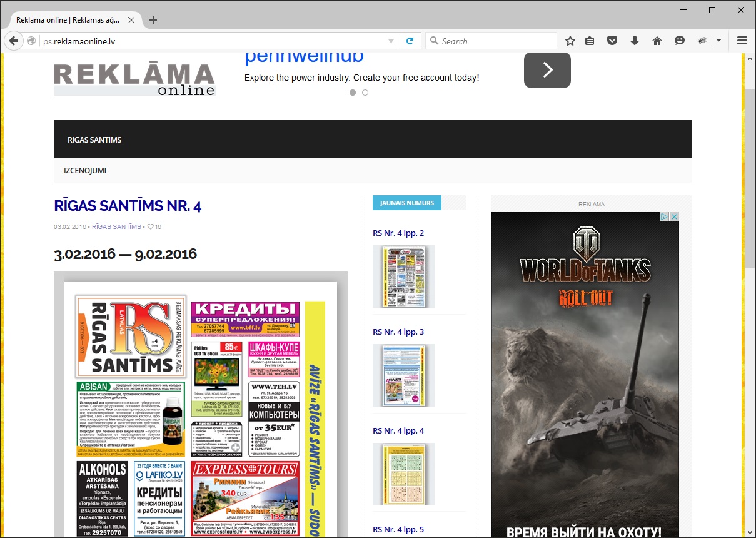Viewport: 756px width, 538px height.
Task: Show URL history dropdown in address bar
Action: coord(391,41)
